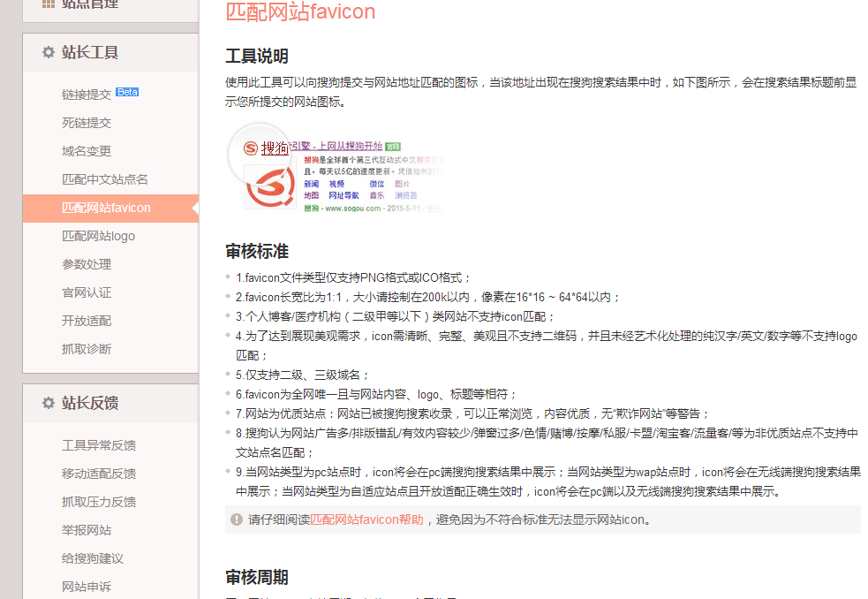Click the 匹配网站favicon帮助 help link

(366, 519)
